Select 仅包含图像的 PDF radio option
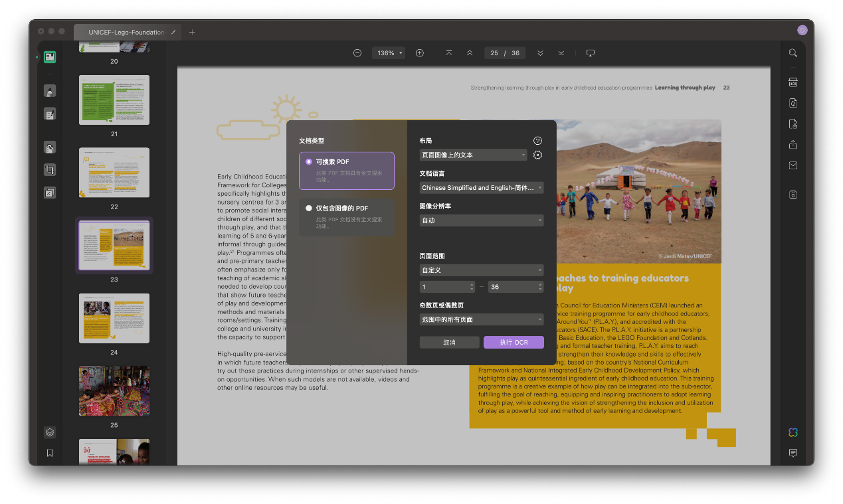The image size is (843, 504). click(x=309, y=209)
